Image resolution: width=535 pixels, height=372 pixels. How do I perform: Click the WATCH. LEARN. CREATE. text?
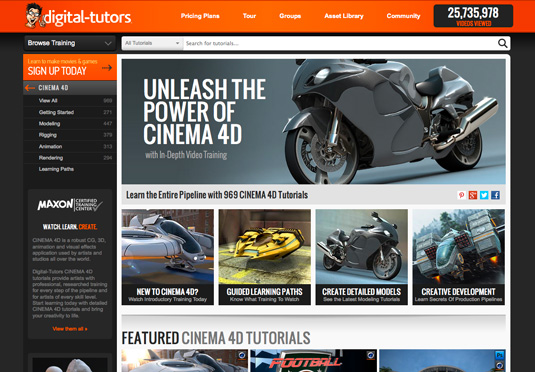(70, 227)
